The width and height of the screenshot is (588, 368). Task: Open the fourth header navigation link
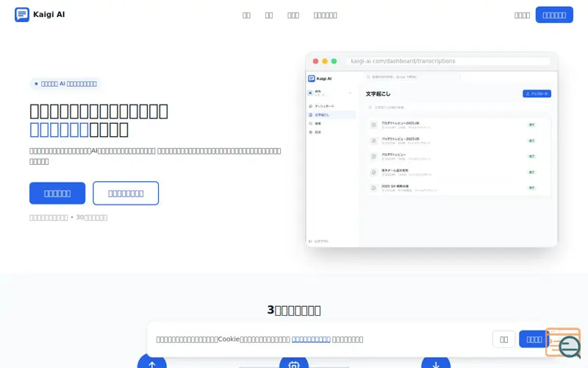pos(325,15)
